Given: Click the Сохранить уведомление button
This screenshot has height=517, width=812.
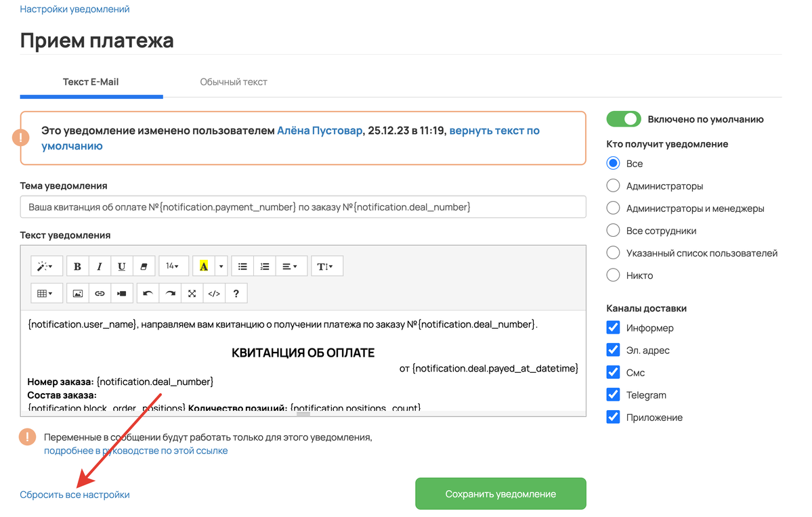Looking at the screenshot, I should [500, 494].
